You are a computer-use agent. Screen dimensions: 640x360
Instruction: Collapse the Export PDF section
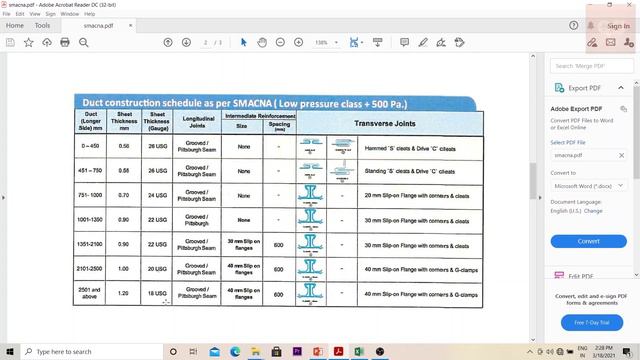point(621,88)
